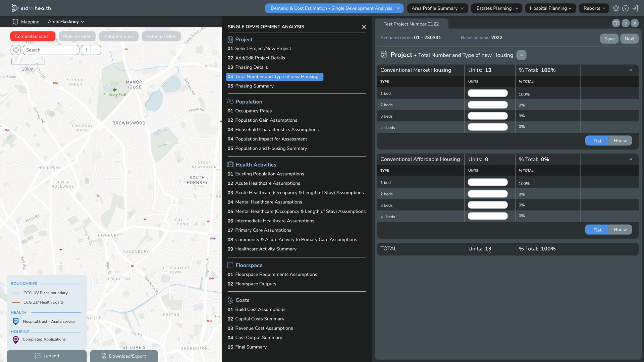Click 2 beds units input in Market Housing
Screen dimensions: 644x362
pos(487,105)
